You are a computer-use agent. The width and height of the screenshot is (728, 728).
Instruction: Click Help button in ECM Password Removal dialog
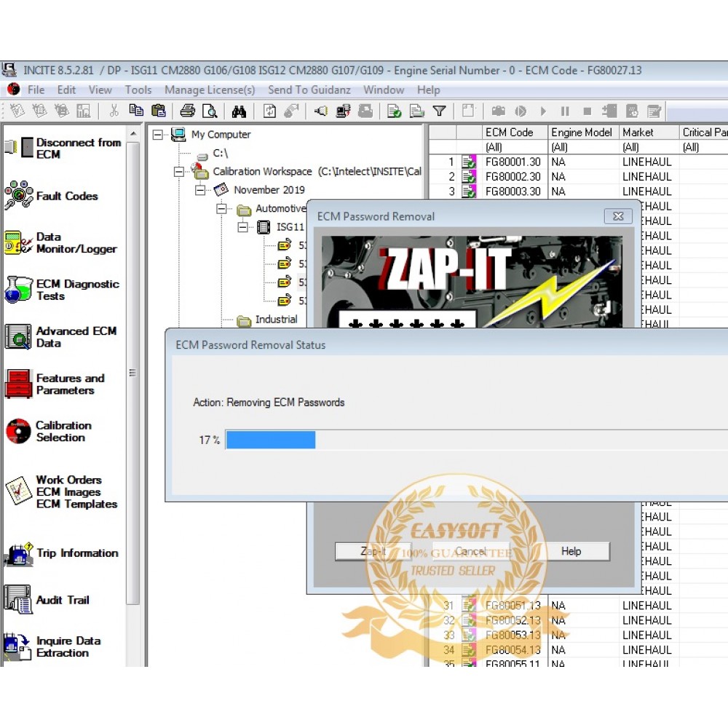click(571, 551)
